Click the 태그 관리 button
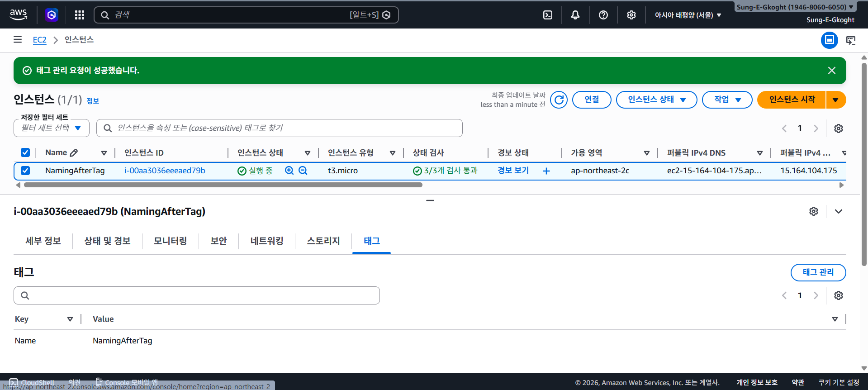Viewport: 868px width, 390px height. click(818, 272)
